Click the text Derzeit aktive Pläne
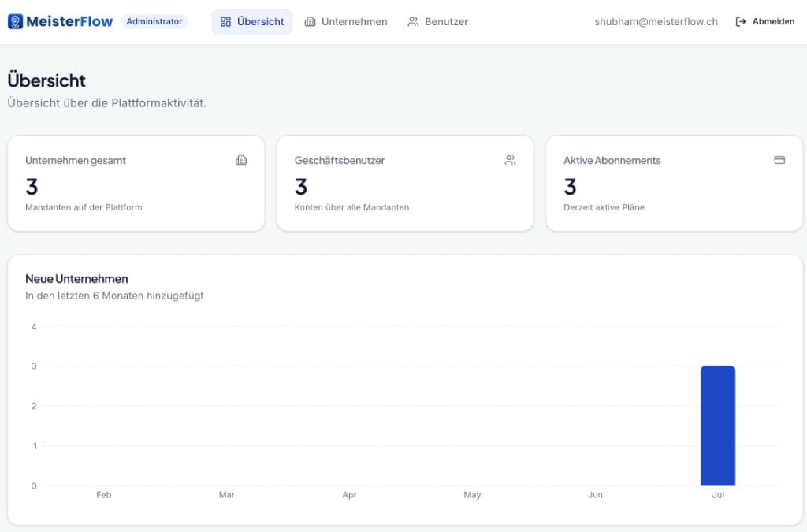This screenshot has height=532, width=807. click(x=604, y=207)
